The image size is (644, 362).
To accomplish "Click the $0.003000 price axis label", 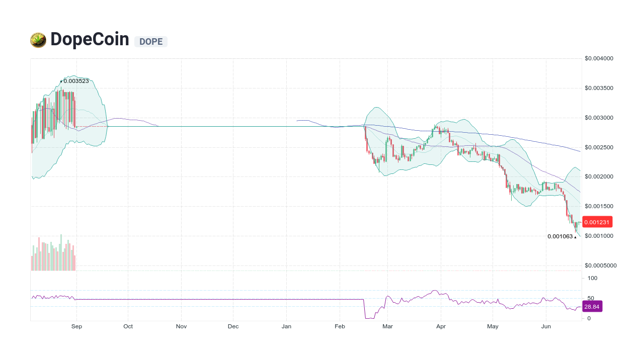I will (x=599, y=118).
